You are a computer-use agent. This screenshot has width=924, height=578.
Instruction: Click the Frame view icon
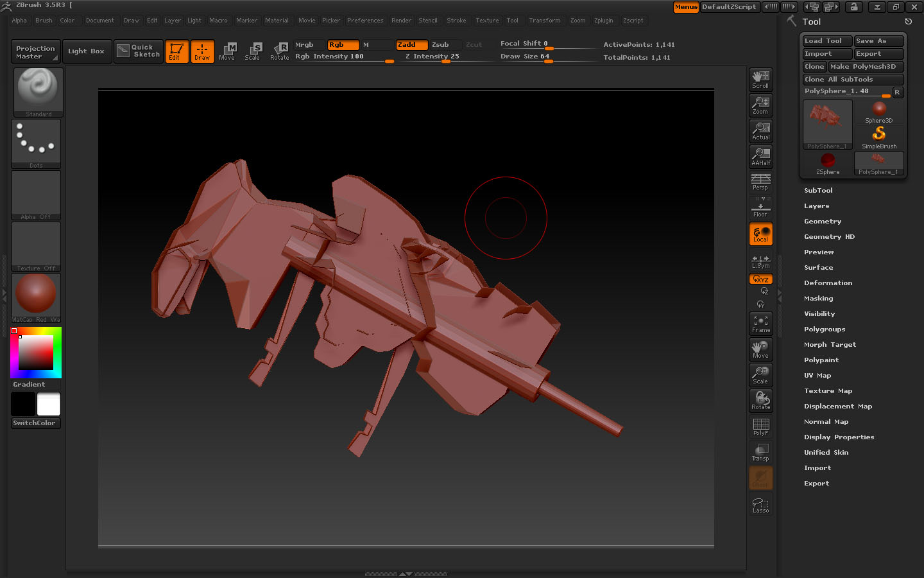pos(760,324)
